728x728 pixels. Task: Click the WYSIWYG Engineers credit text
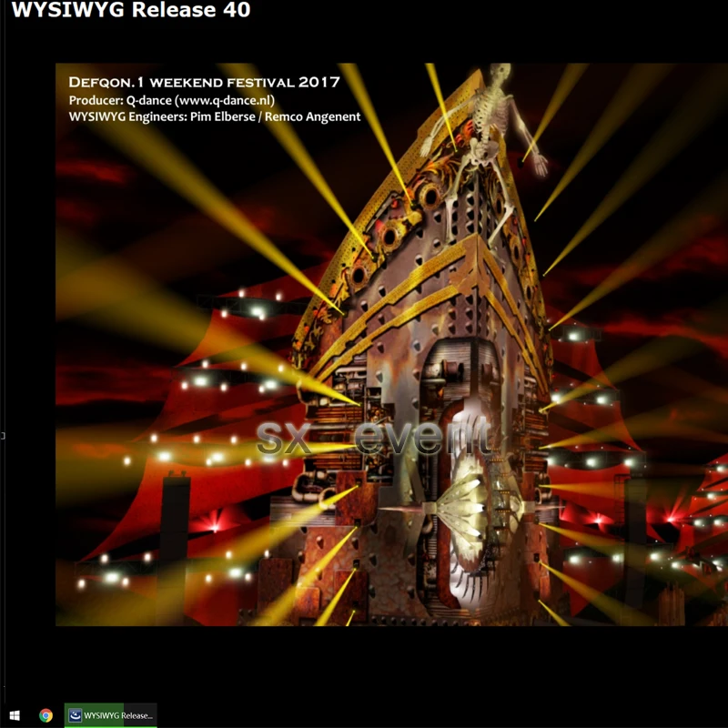(x=214, y=116)
